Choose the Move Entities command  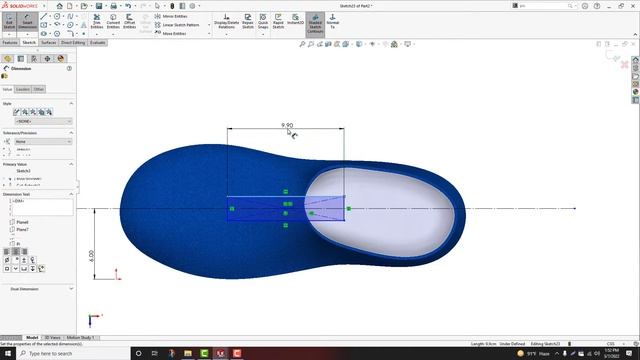click(x=171, y=33)
